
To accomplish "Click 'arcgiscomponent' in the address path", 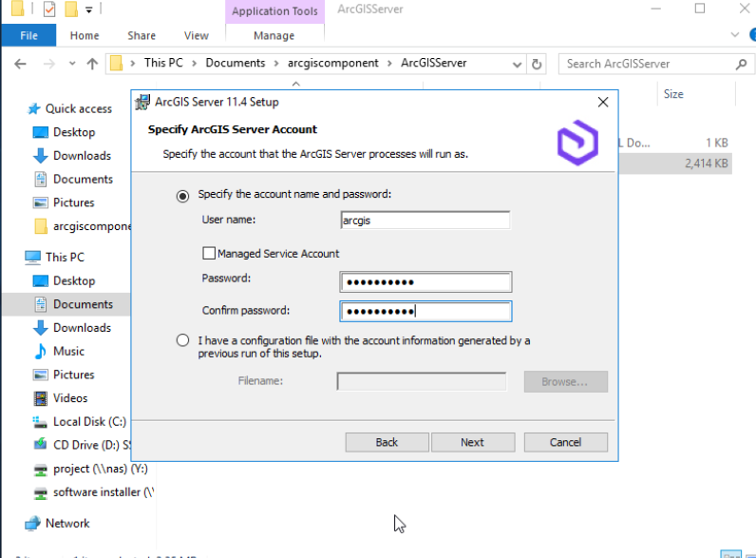I will 333,63.
